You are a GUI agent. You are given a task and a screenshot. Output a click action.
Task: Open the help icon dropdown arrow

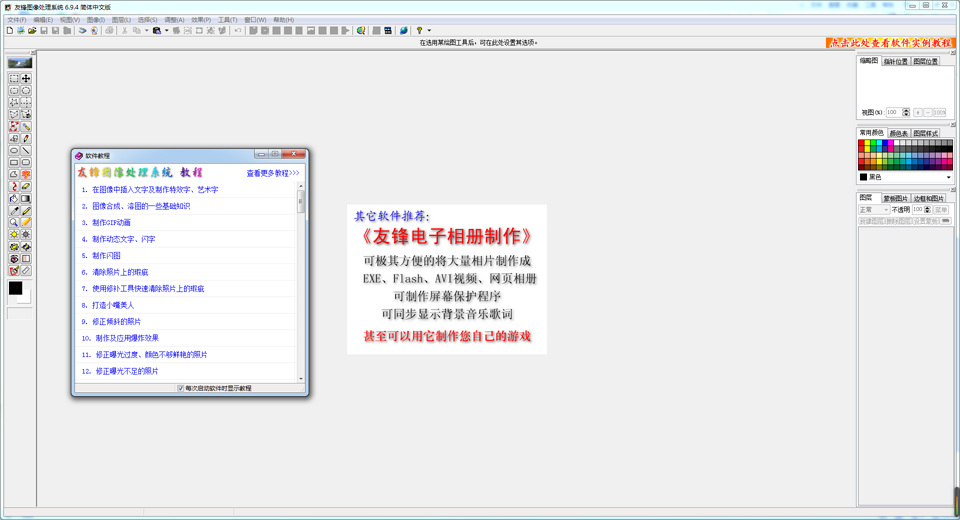pyautogui.click(x=429, y=30)
